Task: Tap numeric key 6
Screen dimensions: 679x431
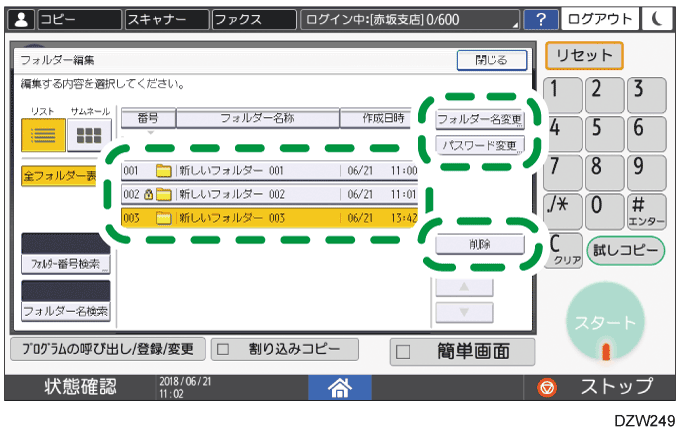Action: tap(647, 134)
